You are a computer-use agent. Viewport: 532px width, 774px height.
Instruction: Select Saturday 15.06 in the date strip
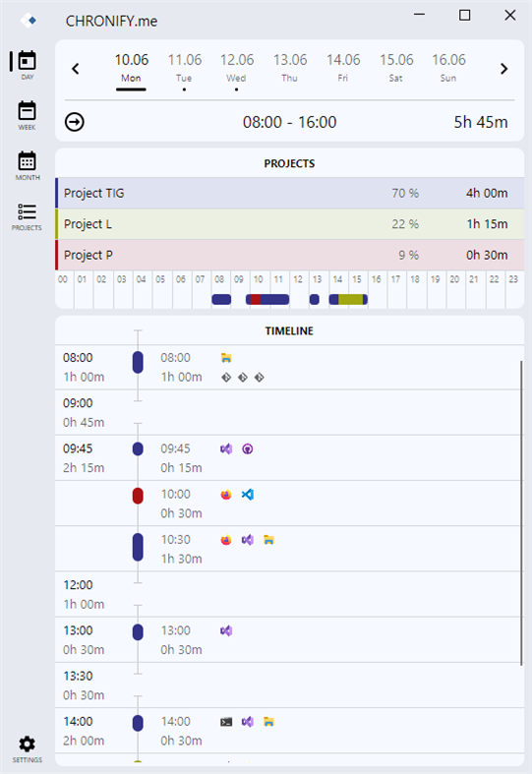(396, 68)
